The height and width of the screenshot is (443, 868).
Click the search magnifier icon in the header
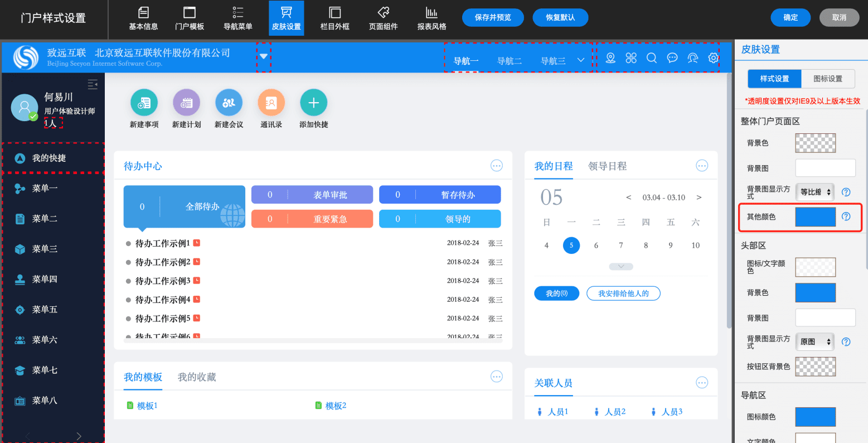click(652, 58)
